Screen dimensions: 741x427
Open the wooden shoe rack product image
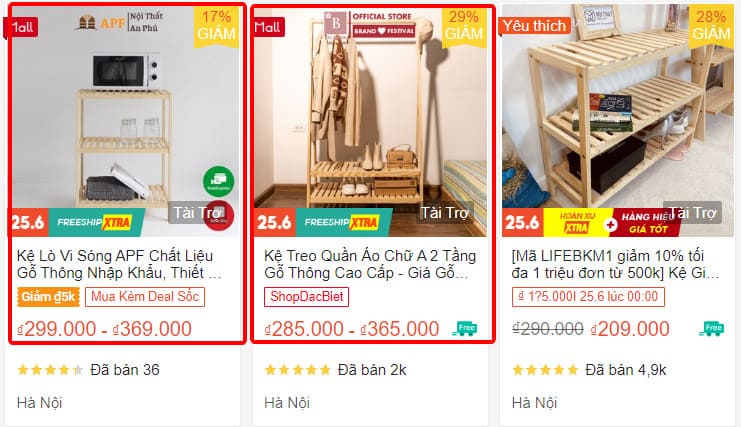[x=618, y=120]
